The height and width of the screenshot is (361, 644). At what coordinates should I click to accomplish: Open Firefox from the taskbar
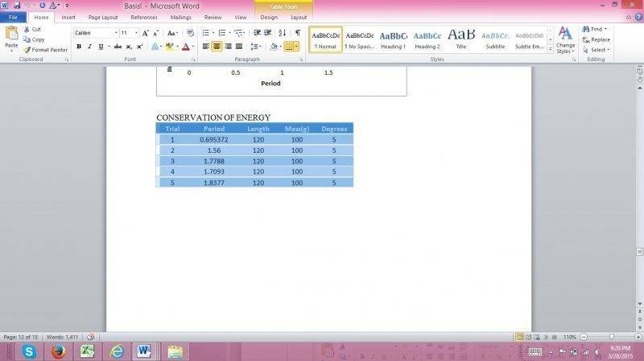tap(57, 351)
